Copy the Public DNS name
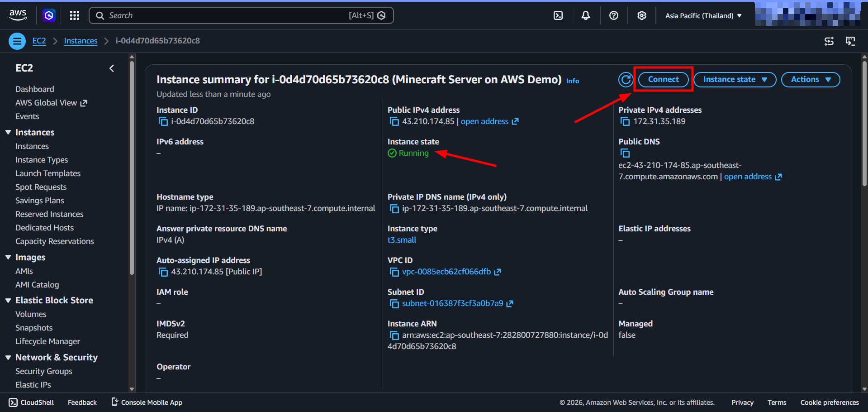The width and height of the screenshot is (868, 412). pyautogui.click(x=625, y=153)
